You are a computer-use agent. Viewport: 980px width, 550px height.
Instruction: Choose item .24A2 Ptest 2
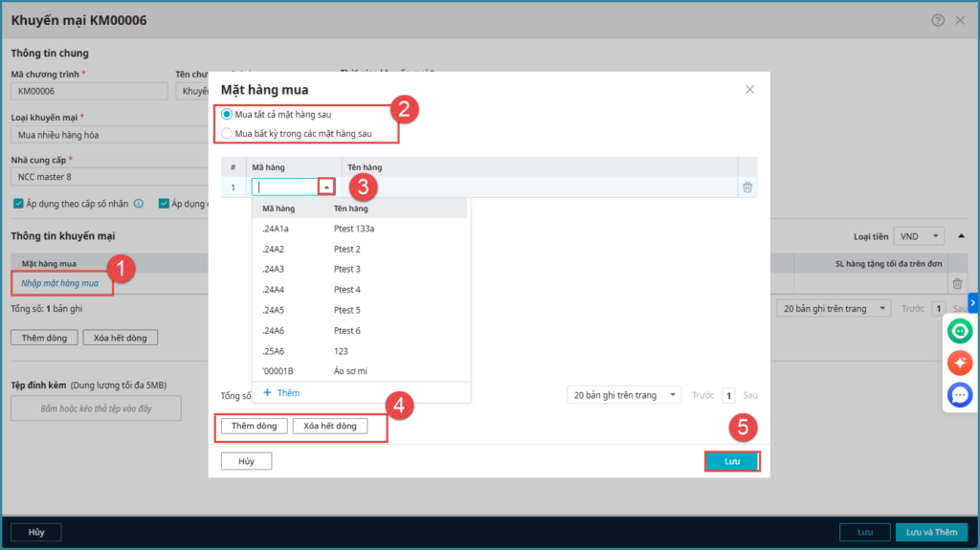[x=361, y=249]
